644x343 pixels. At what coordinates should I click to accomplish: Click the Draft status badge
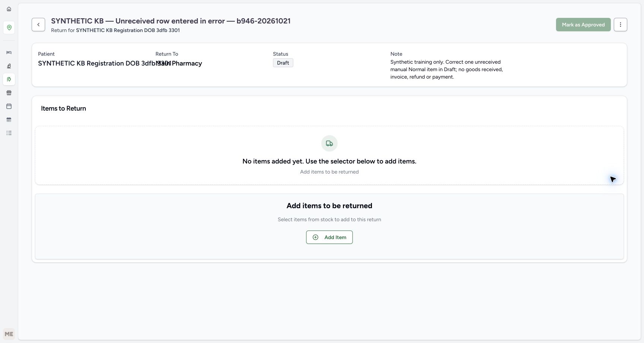[283, 63]
